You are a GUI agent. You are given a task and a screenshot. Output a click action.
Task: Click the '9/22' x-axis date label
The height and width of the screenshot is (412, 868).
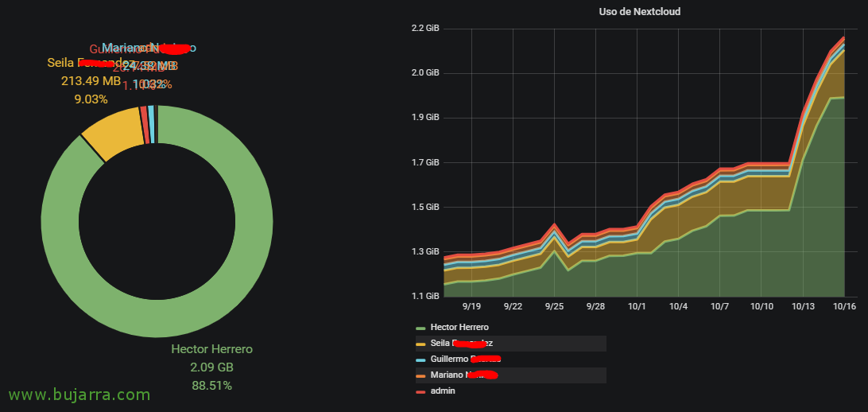coord(513,306)
